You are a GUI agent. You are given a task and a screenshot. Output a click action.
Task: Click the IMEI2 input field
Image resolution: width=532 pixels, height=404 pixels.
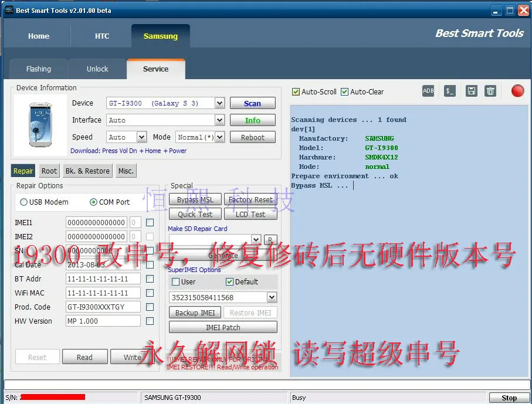click(96, 236)
